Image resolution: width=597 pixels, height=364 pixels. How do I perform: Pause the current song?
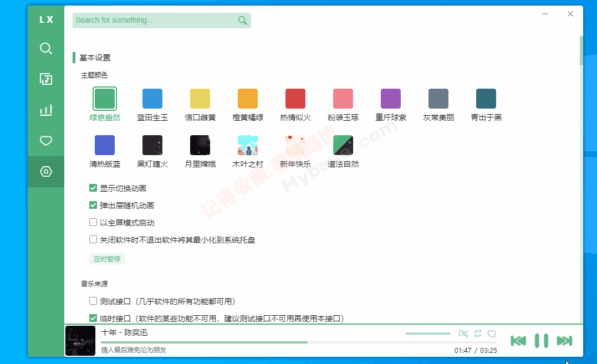coord(542,341)
